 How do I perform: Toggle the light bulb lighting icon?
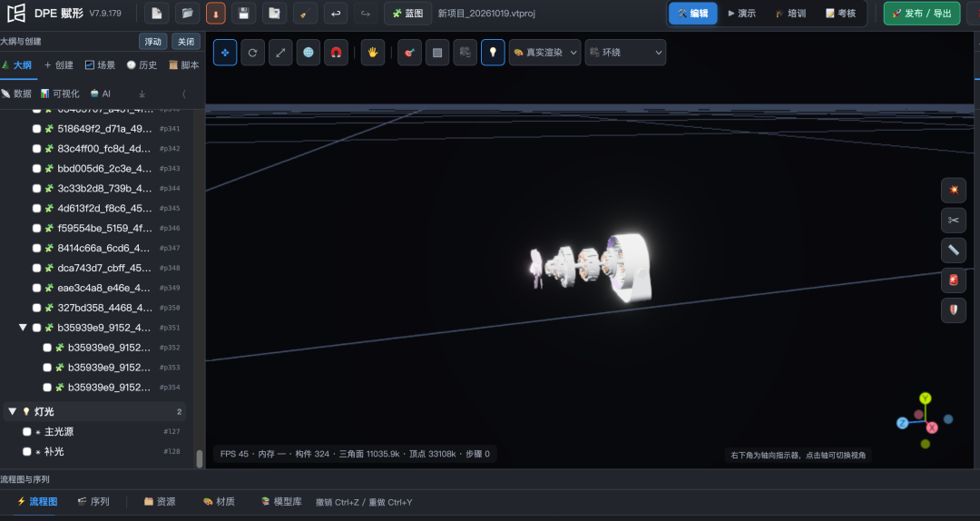(x=493, y=53)
